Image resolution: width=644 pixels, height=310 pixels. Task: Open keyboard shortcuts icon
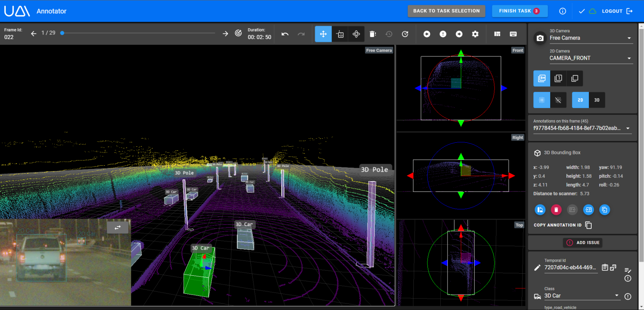point(513,34)
